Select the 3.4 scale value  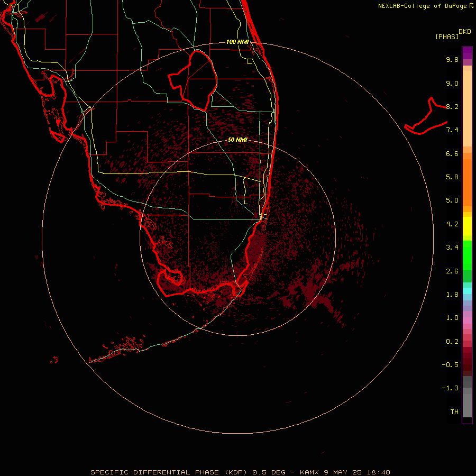[x=452, y=248]
